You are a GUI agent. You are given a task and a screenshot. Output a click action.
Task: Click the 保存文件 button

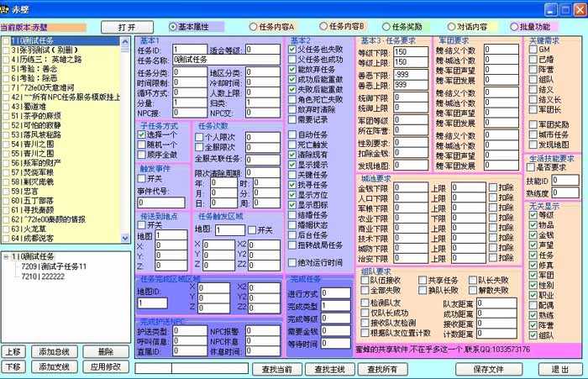[x=488, y=368]
